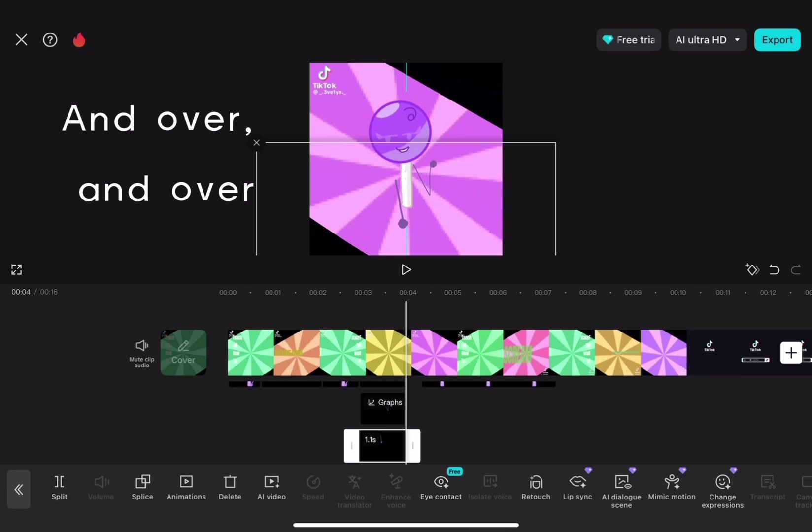This screenshot has width=812, height=532.
Task: Export the video
Action: (777, 40)
